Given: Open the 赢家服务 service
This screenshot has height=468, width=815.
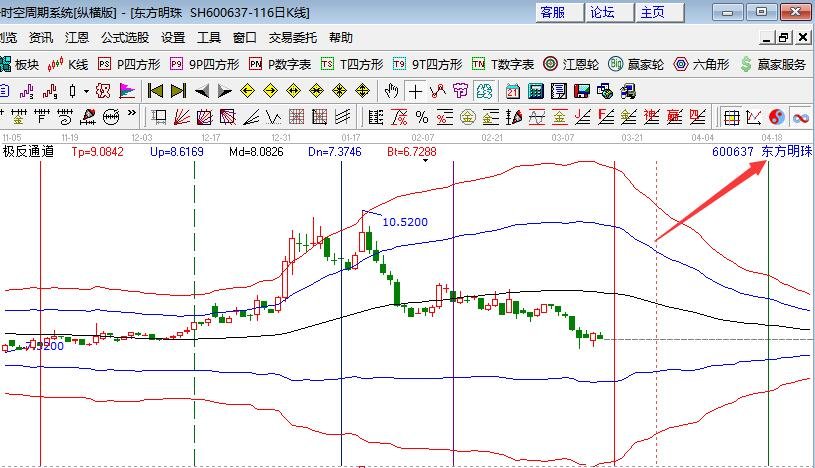Looking at the screenshot, I should pos(773,64).
